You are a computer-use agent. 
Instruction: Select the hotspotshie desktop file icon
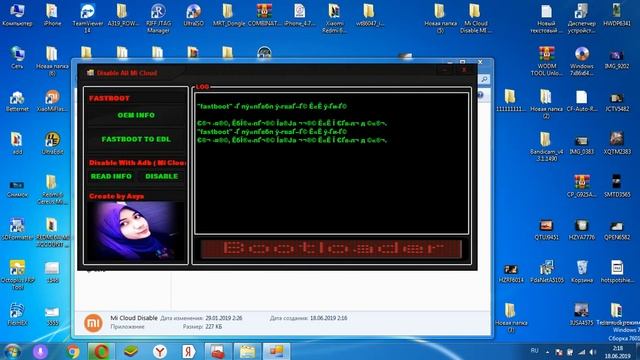tap(617, 271)
